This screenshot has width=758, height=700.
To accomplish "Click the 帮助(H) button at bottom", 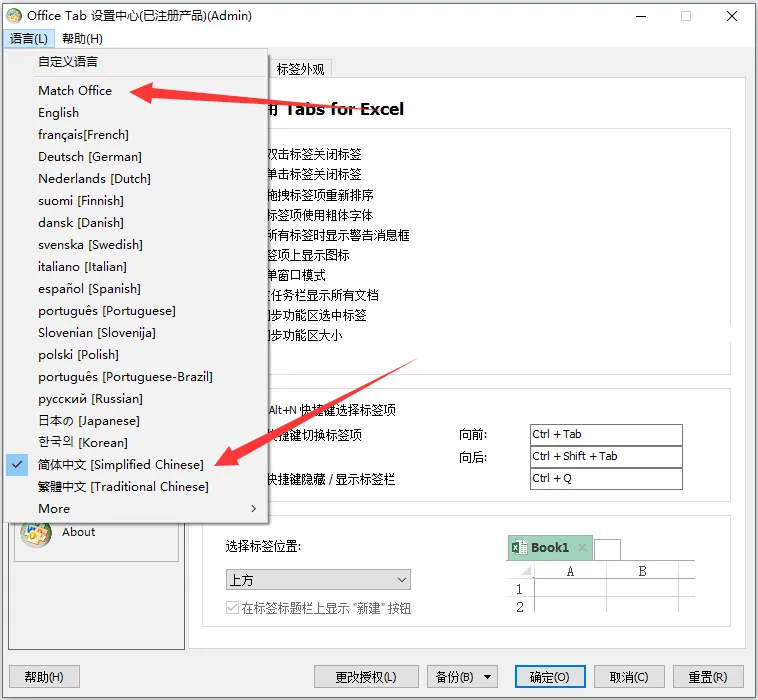I will (44, 677).
